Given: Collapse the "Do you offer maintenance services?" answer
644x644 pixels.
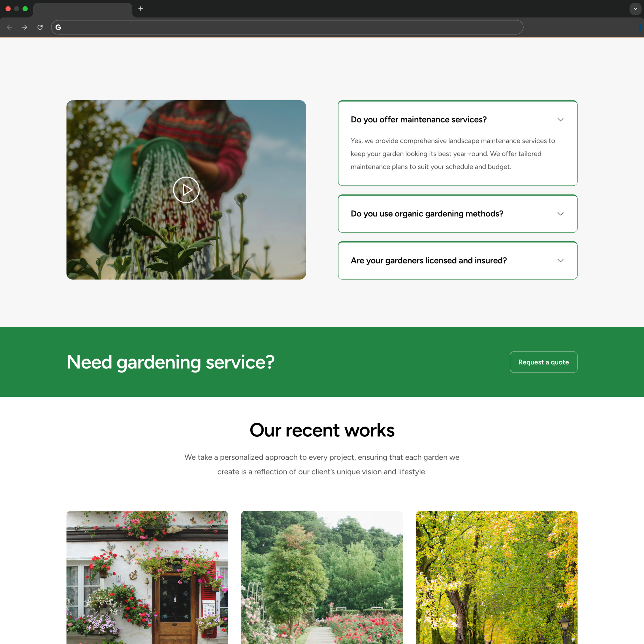Looking at the screenshot, I should point(560,119).
